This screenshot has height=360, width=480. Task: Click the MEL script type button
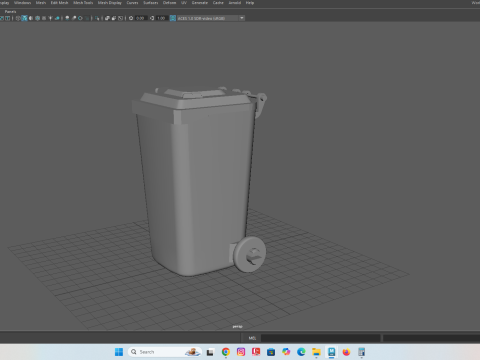pyautogui.click(x=252, y=338)
